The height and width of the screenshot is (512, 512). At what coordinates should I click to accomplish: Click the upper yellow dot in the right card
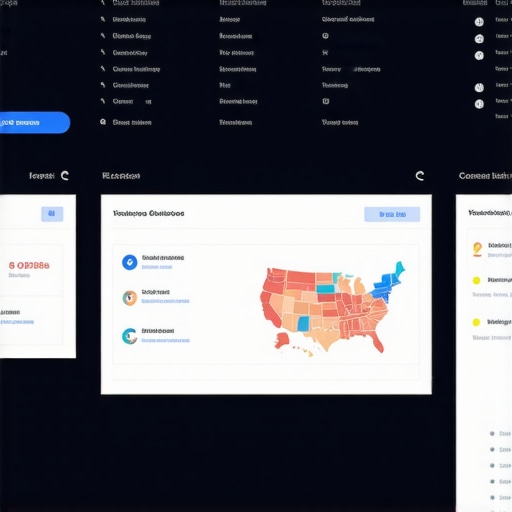pyautogui.click(x=476, y=280)
